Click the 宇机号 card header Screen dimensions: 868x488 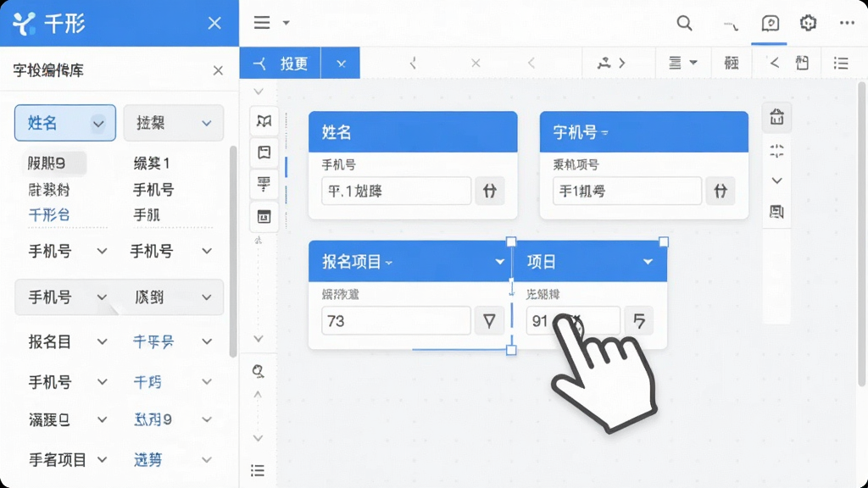[x=644, y=131]
